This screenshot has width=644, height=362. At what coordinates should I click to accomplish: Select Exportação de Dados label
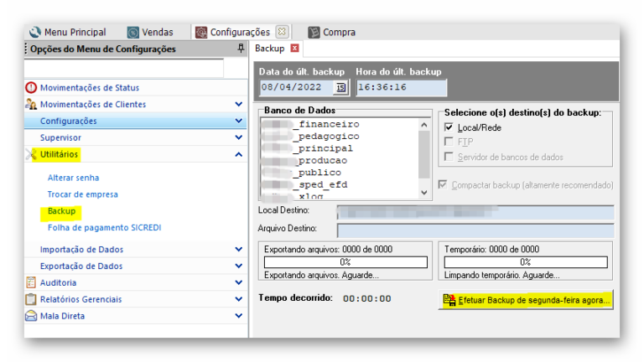pyautogui.click(x=81, y=266)
